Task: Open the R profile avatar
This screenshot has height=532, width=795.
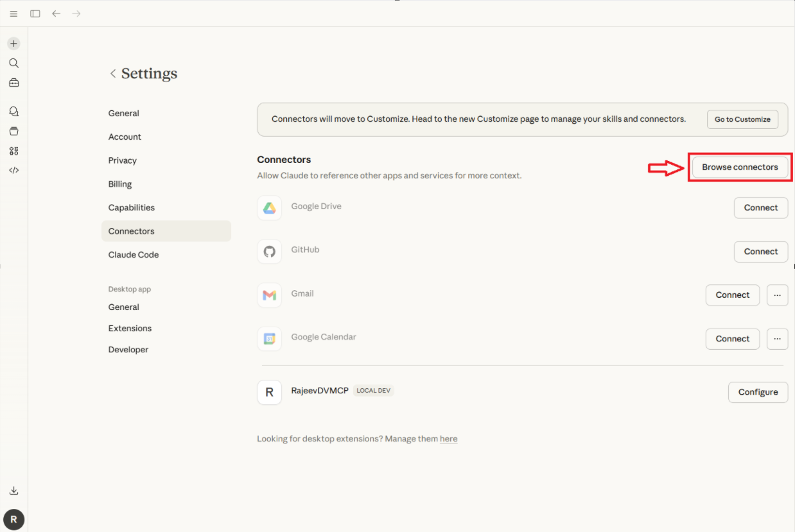Action: 13,519
